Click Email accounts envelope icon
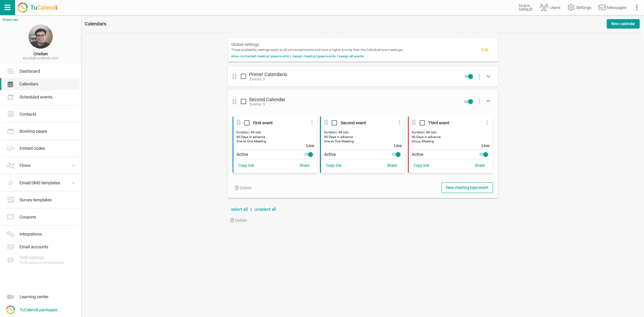644x317 pixels. pyautogui.click(x=10, y=247)
